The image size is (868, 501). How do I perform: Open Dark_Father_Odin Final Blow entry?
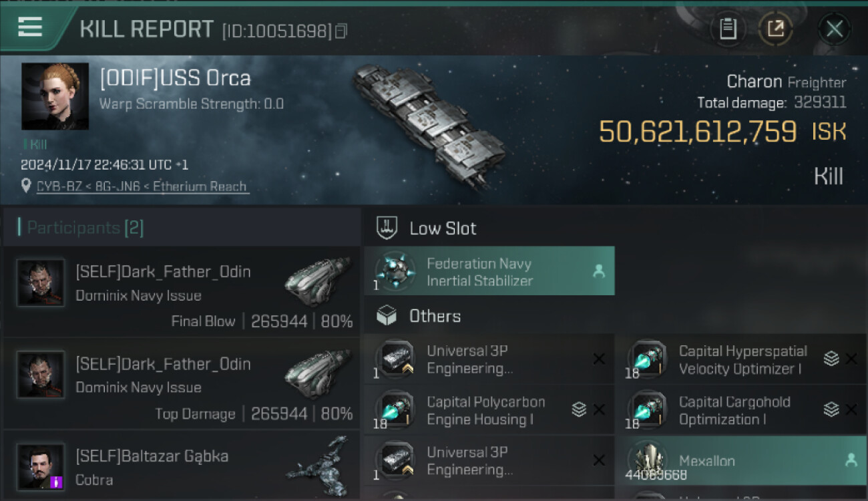pos(182,292)
